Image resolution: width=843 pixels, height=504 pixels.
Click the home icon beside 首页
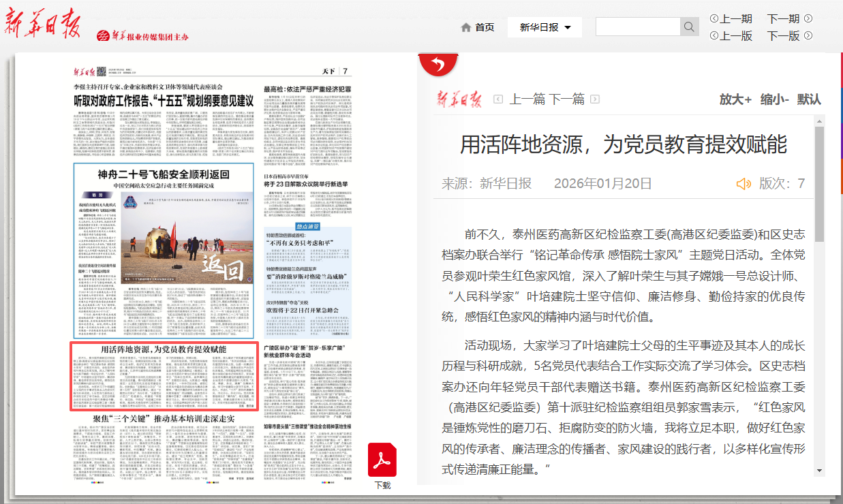tap(466, 27)
